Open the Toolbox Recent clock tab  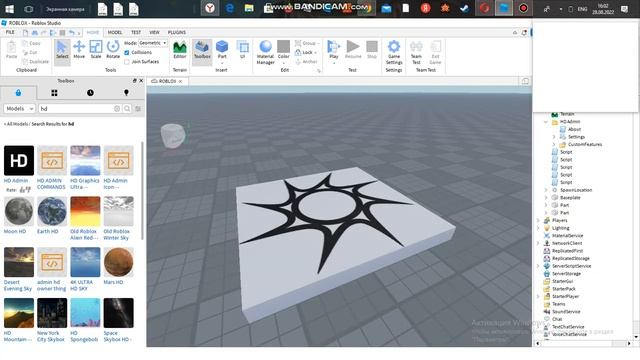click(x=90, y=93)
